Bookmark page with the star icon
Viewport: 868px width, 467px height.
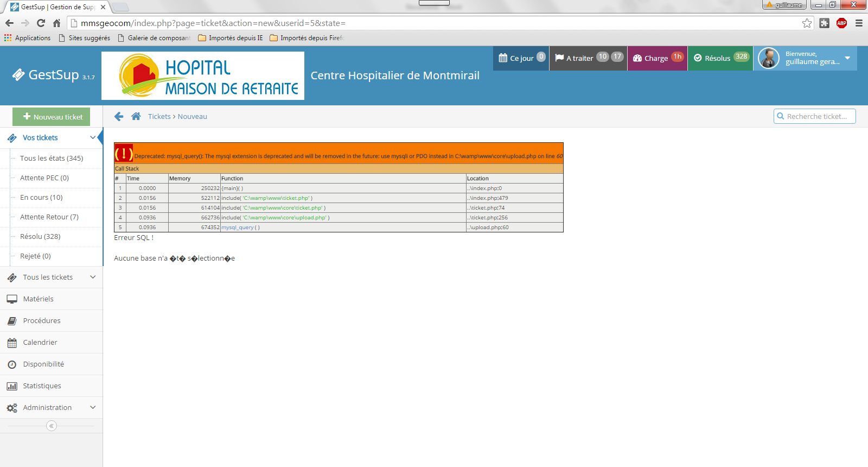coord(807,23)
